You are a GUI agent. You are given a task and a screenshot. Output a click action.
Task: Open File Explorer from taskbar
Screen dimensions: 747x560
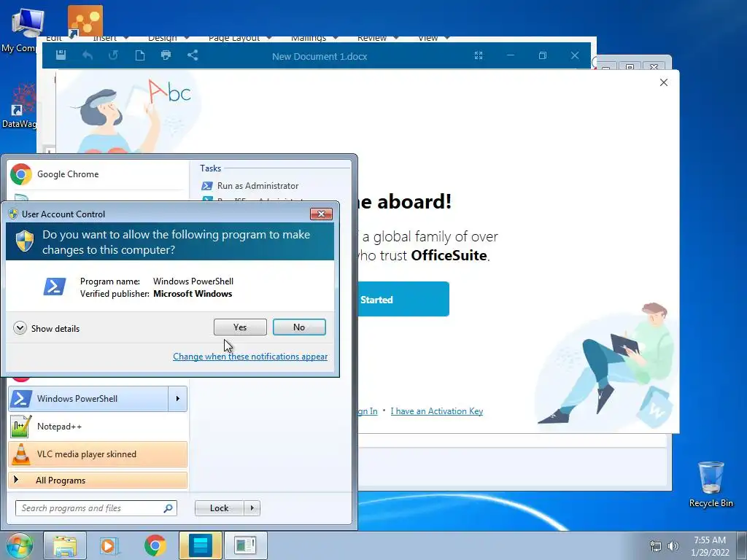(65, 545)
